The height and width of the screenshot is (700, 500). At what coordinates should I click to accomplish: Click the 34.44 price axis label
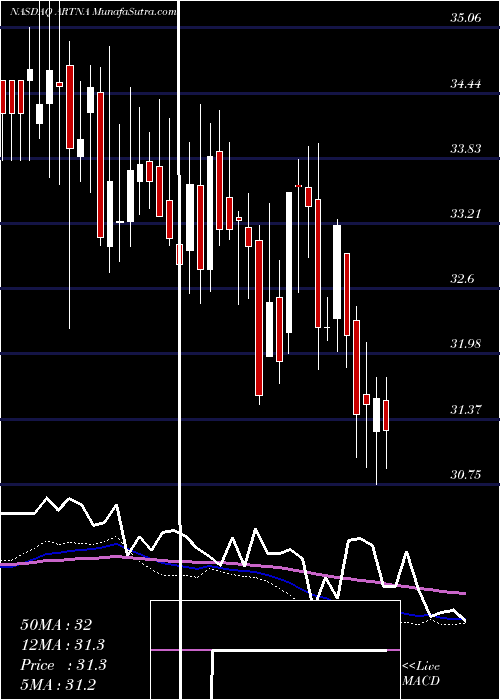click(466, 83)
